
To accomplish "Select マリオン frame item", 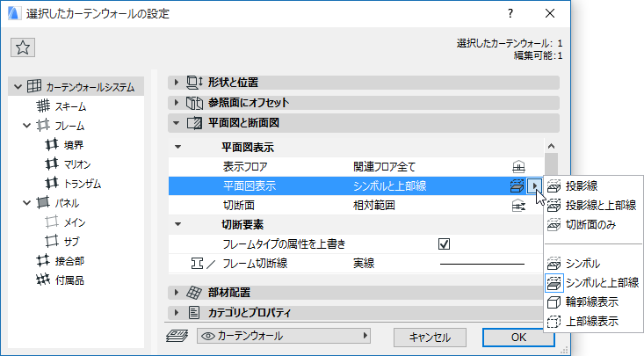I will (x=77, y=164).
